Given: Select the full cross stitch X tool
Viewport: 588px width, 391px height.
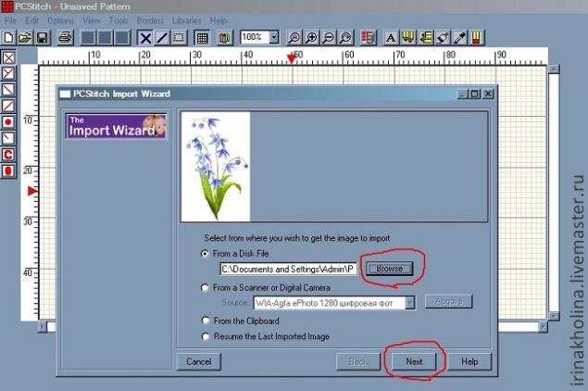Looking at the screenshot, I should (144, 38).
